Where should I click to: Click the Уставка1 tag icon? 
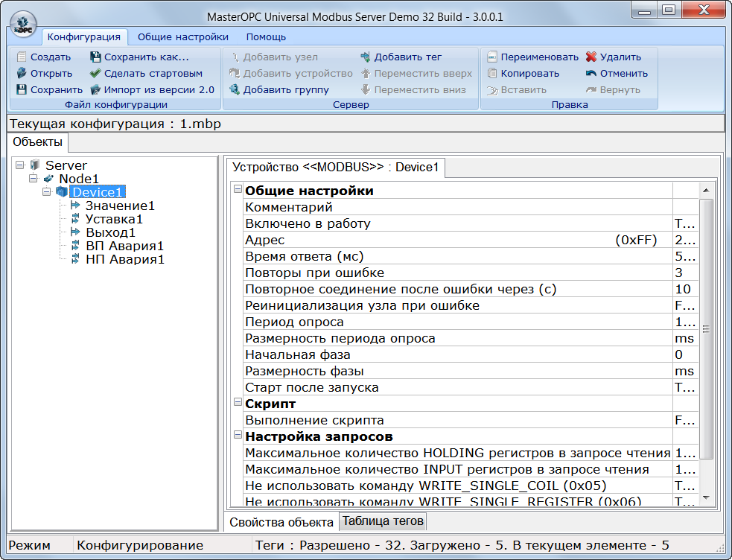[x=75, y=218]
